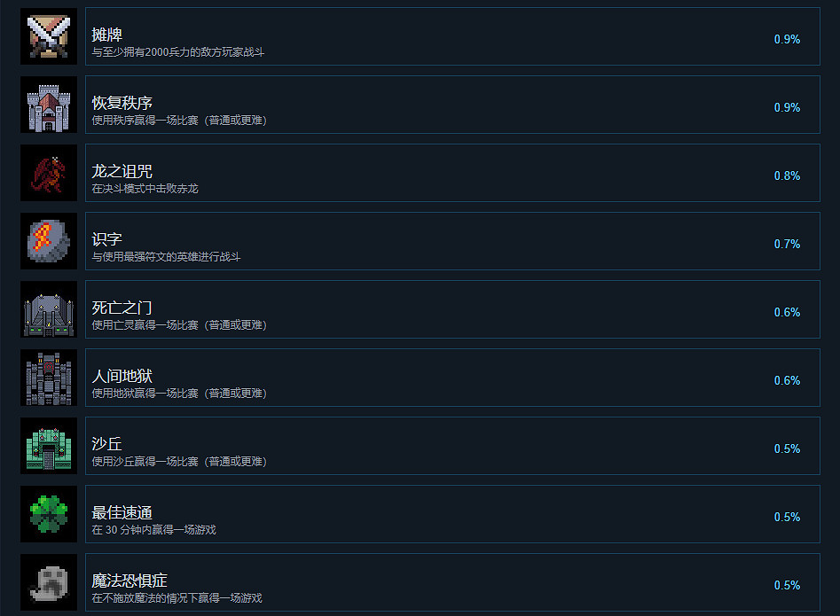
Task: Click the red dragon 龙之诅咒 icon
Action: [49, 173]
